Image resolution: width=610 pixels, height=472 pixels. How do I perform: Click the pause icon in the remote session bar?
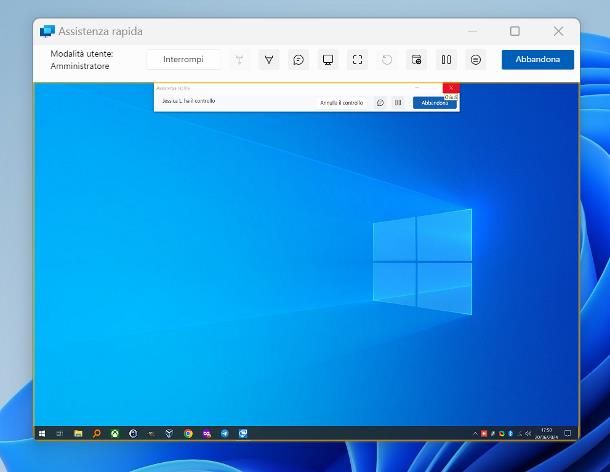398,103
